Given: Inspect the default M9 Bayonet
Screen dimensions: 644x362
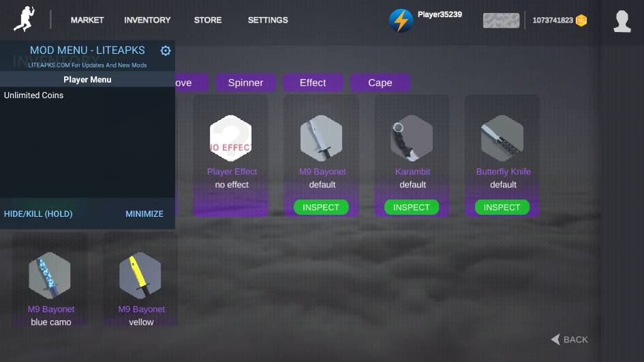Looking at the screenshot, I should click(x=321, y=207).
